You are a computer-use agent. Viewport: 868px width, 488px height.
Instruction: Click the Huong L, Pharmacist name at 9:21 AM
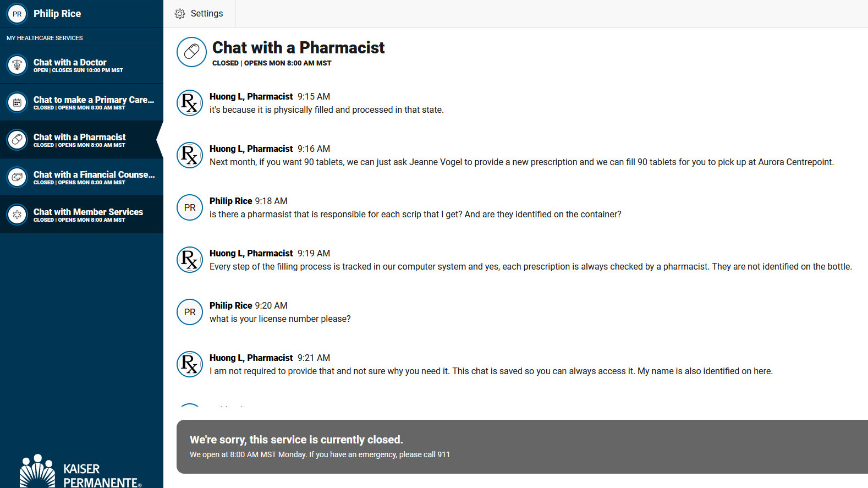[x=251, y=358]
